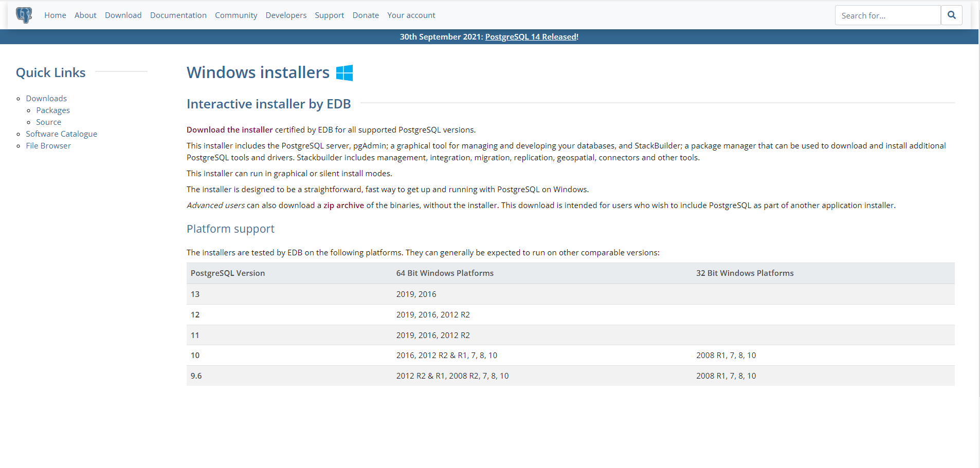Click the Platform support subheading
The width and height of the screenshot is (980, 468).
tap(230, 229)
